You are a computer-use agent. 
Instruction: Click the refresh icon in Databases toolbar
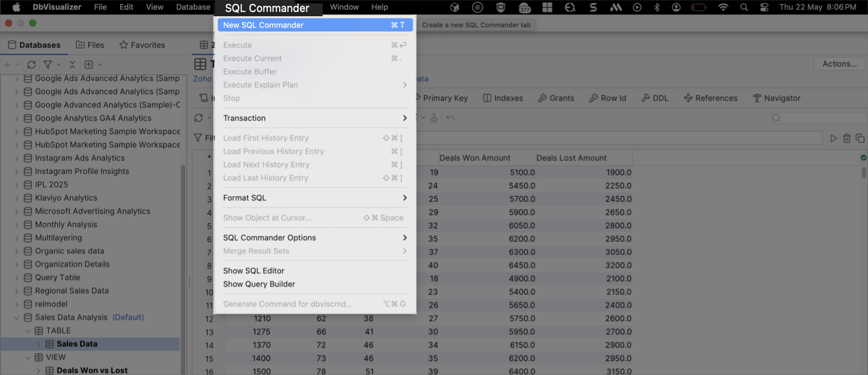(x=31, y=64)
